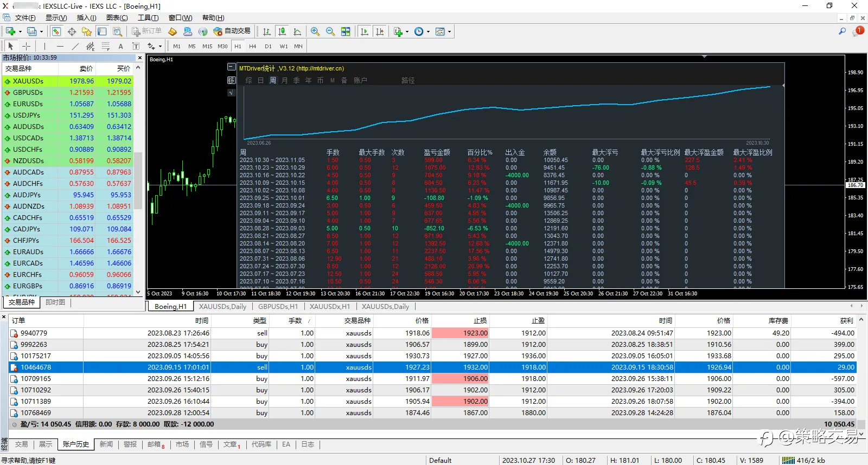Tile chart windows icon
The height and width of the screenshot is (465, 868).
pos(346,31)
